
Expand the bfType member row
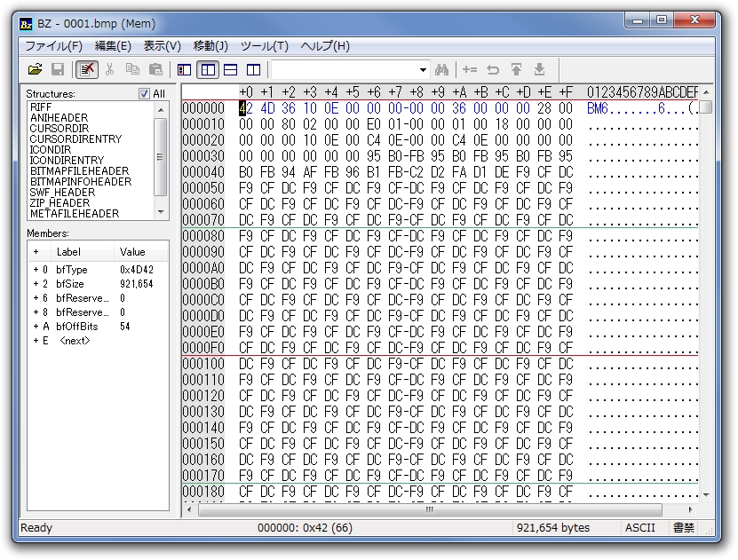point(37,269)
